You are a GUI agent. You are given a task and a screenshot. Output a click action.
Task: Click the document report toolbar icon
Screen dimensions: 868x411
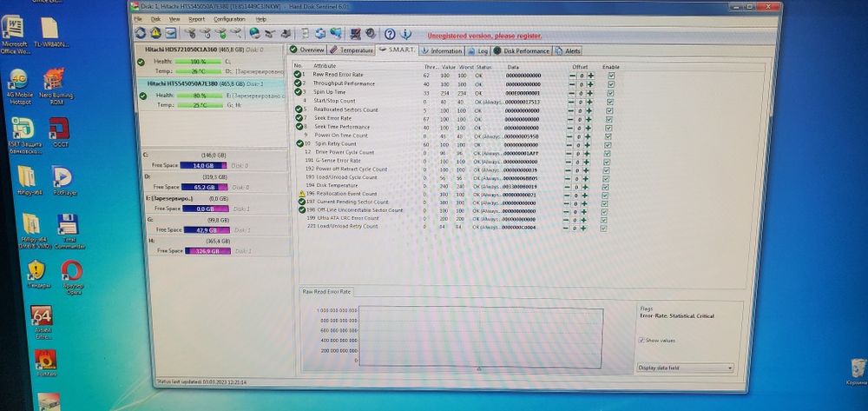(x=305, y=33)
